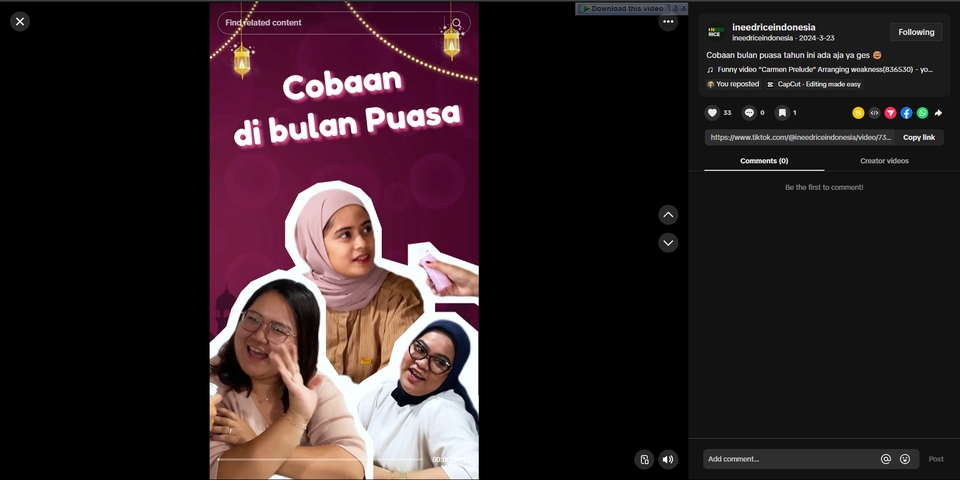
Task: Click the floating player mini-window icon
Action: (644, 459)
